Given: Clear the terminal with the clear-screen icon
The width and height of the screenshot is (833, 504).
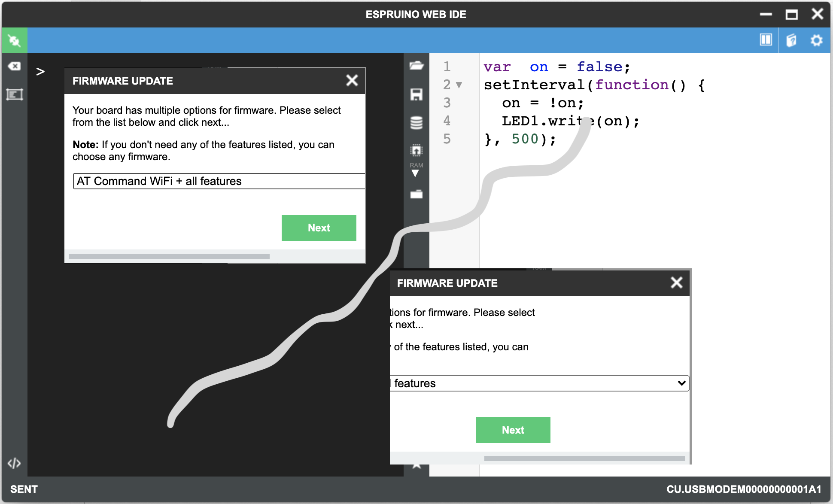Looking at the screenshot, I should click(x=14, y=66).
